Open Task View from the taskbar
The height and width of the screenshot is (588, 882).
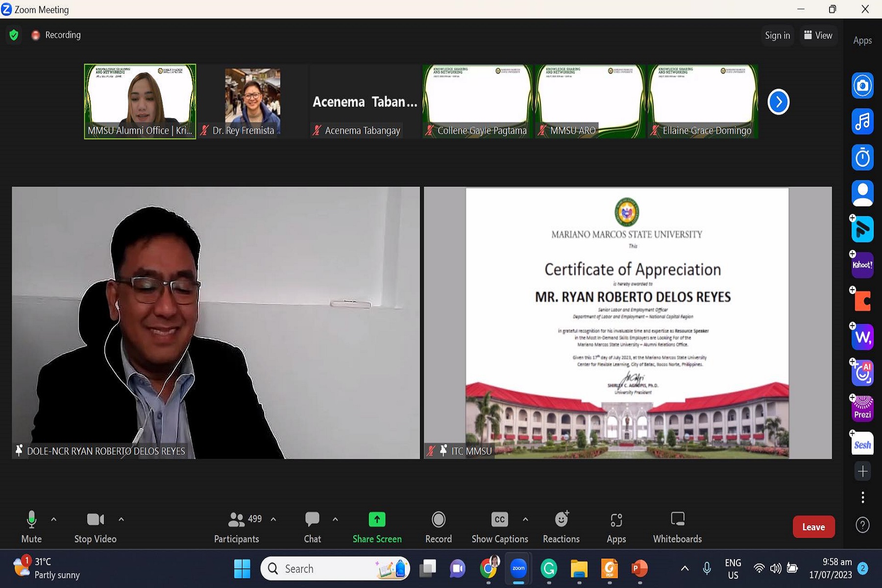tap(428, 568)
